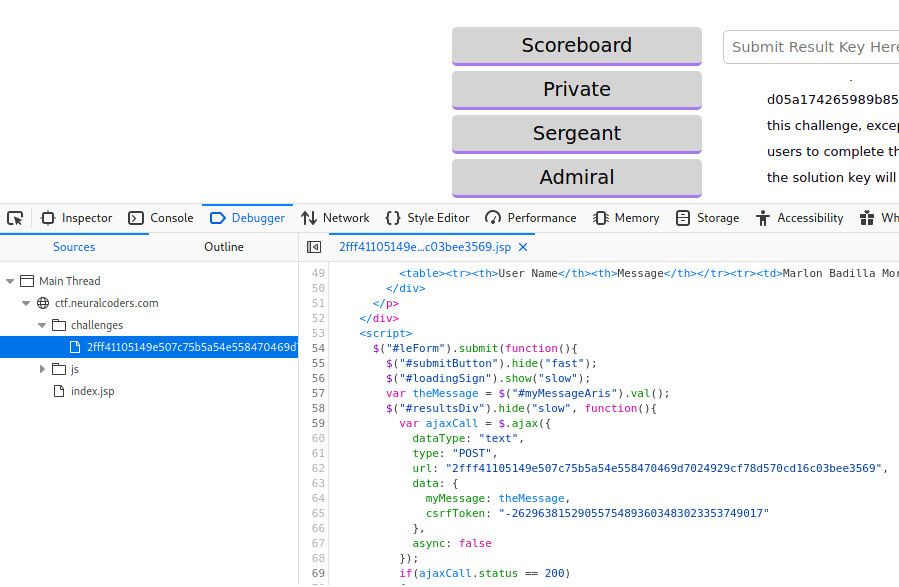Collapse the ctf.neuralcoders.com node
This screenshot has width=899, height=587.
coord(26,303)
